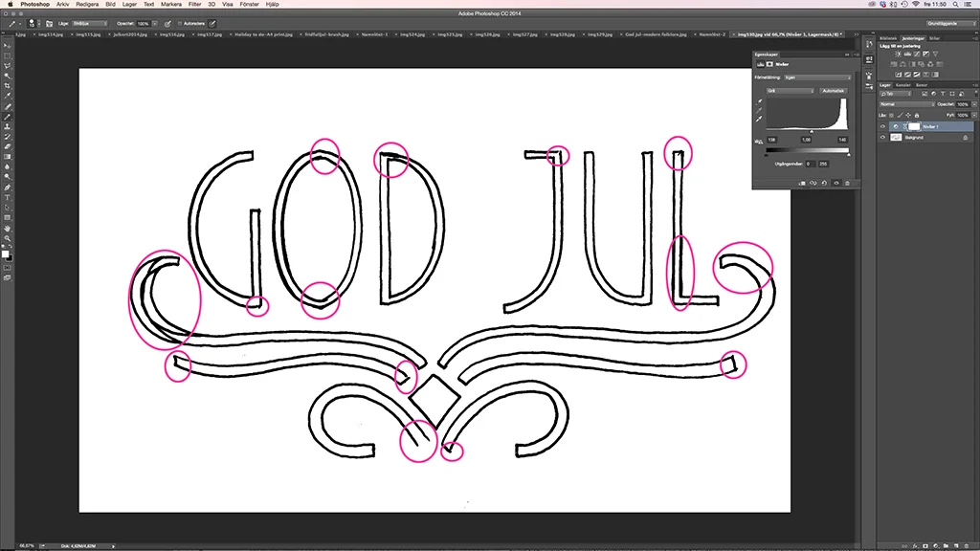Open the Filter menu
This screenshot has height=551, width=980.
coord(194,4)
